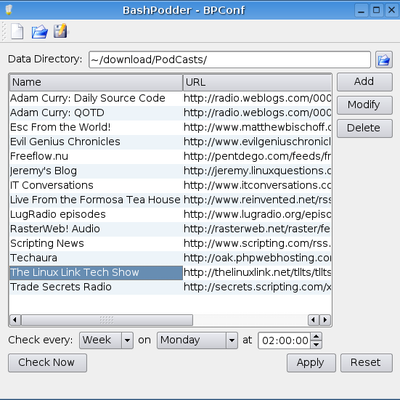Decrease the check time with down arrow
The height and width of the screenshot is (400, 400).
pyautogui.click(x=316, y=344)
